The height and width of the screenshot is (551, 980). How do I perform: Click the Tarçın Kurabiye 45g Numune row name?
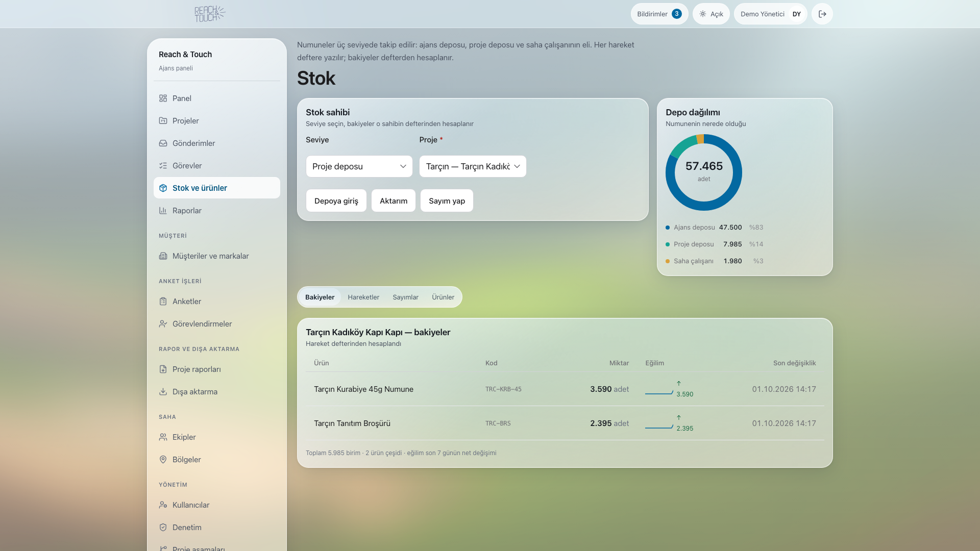tap(363, 389)
